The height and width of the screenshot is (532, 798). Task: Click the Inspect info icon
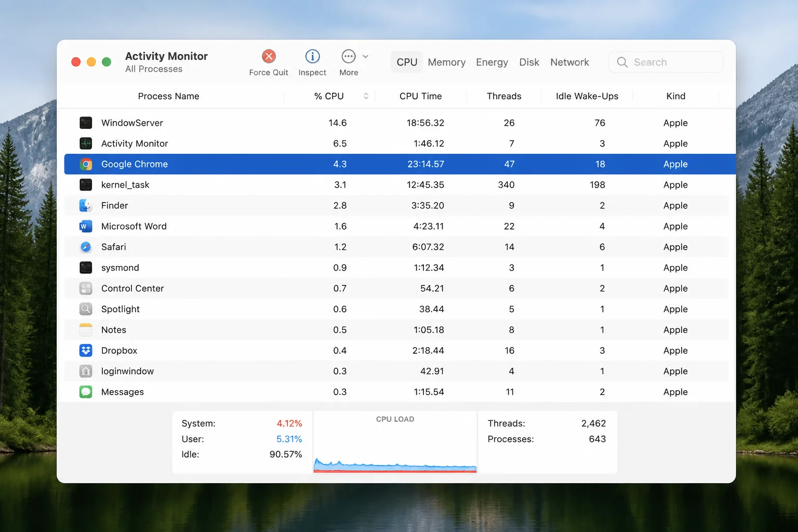pos(312,56)
